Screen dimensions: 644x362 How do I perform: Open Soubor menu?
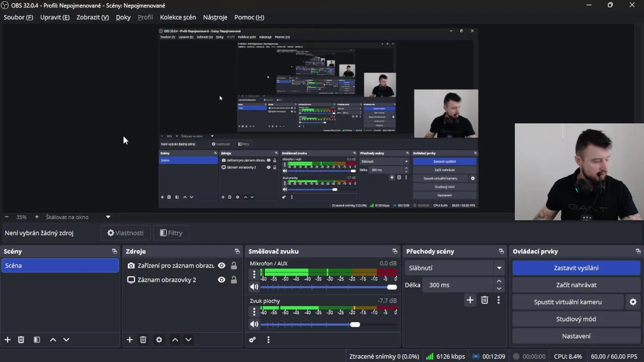coord(18,17)
